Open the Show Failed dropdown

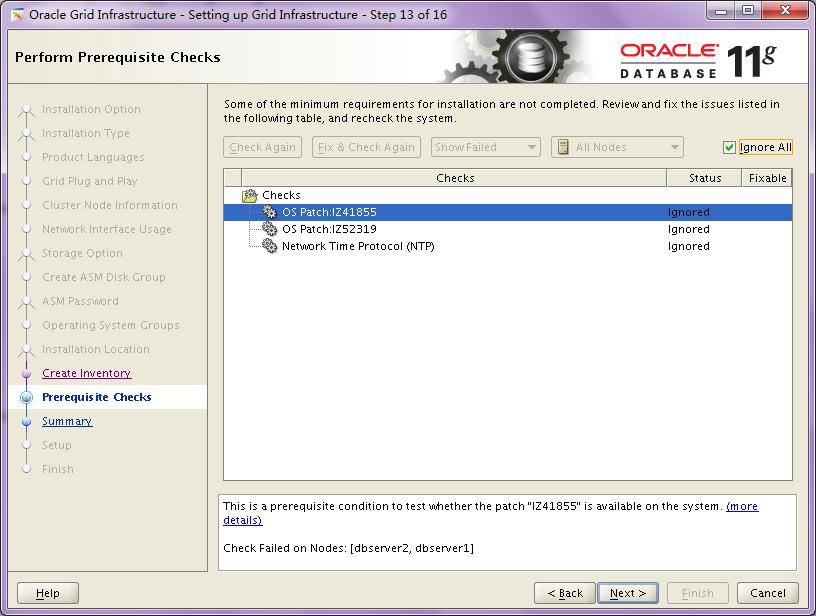(x=486, y=147)
